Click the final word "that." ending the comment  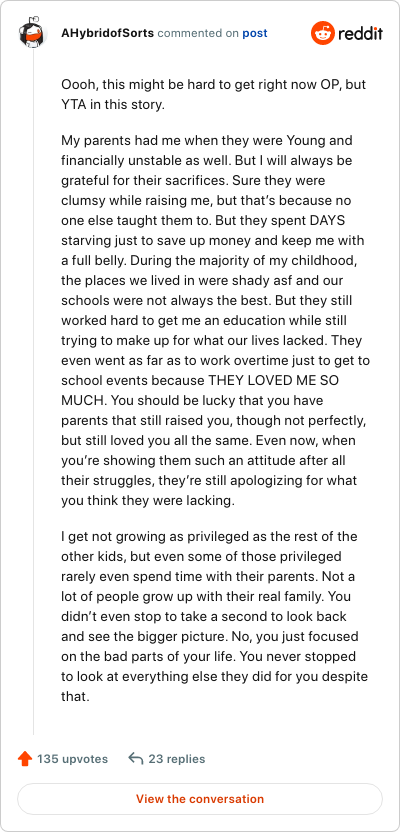coord(75,696)
